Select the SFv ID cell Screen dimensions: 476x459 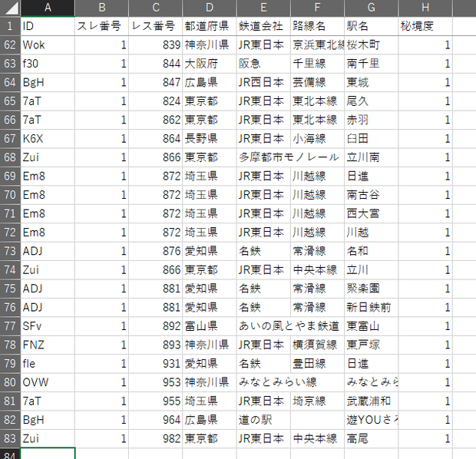48,326
